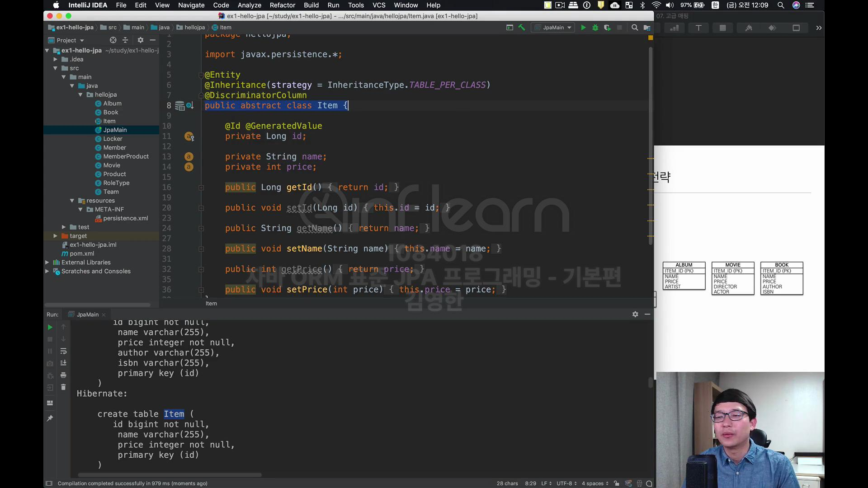This screenshot has width=868, height=488.
Task: Run JpaMain with coverage
Action: 607,28
